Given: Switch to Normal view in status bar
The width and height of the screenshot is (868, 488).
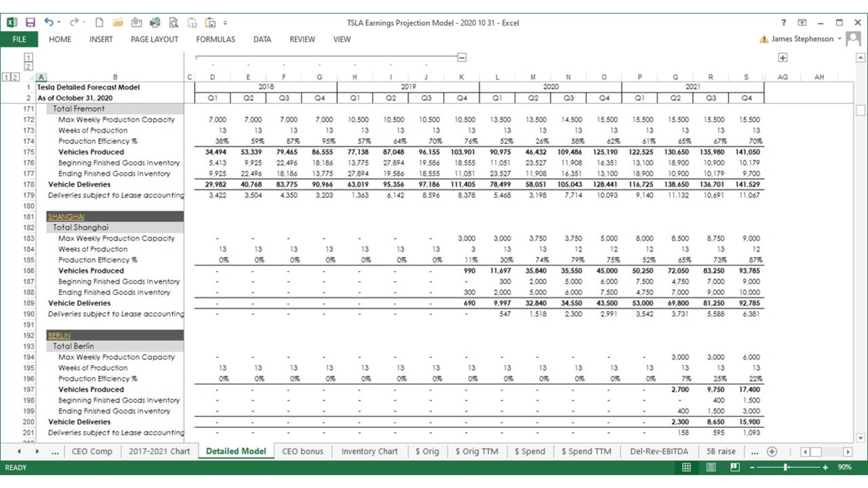Looking at the screenshot, I should (x=686, y=468).
